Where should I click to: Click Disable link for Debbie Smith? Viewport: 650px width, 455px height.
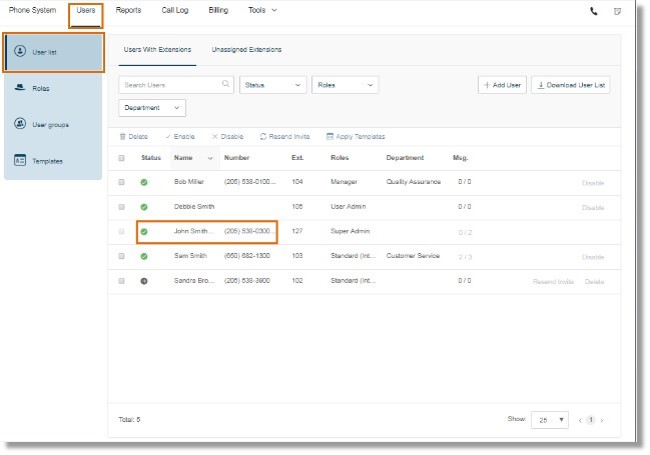593,208
